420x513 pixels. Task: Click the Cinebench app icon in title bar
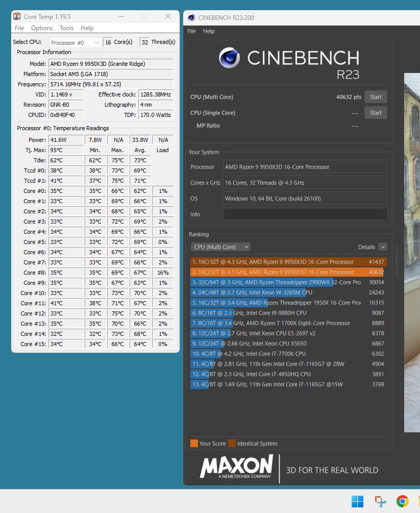(192, 18)
